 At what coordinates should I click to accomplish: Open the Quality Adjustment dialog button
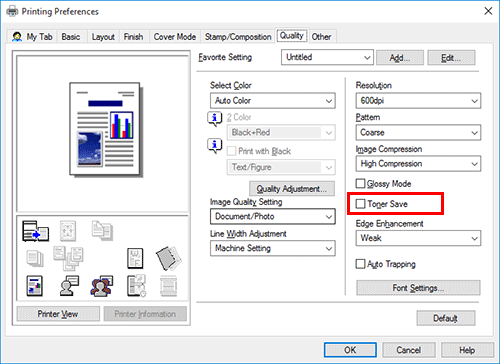292,189
